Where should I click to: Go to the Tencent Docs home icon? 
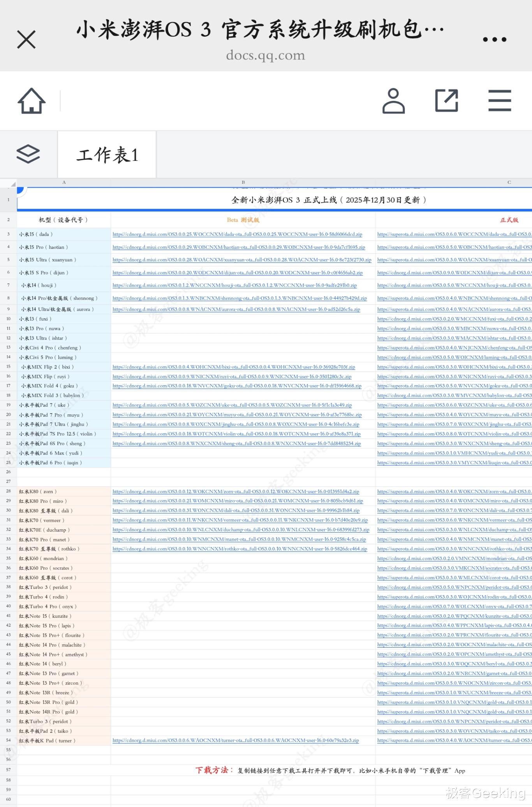(x=32, y=101)
